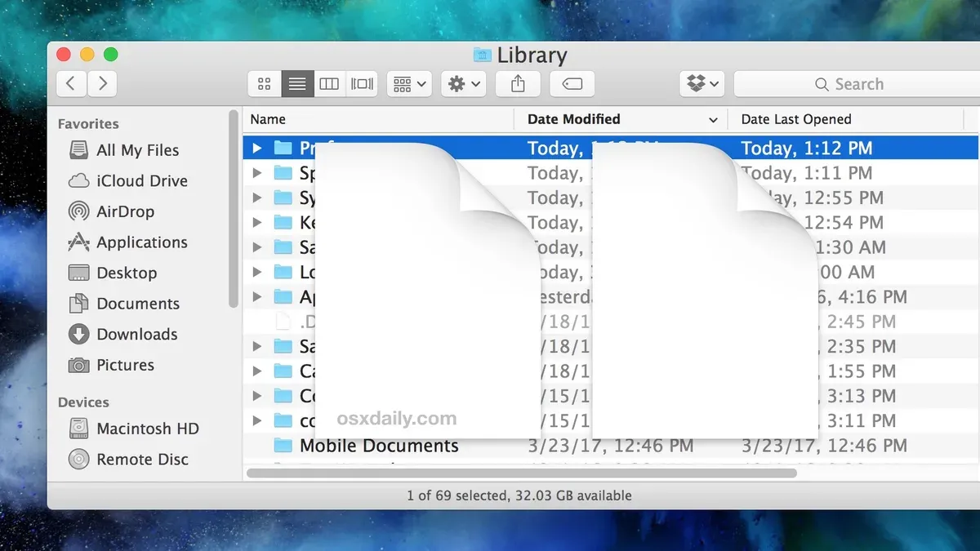This screenshot has height=551, width=980.
Task: Open the Dropbox toolbar menu
Action: coord(702,84)
